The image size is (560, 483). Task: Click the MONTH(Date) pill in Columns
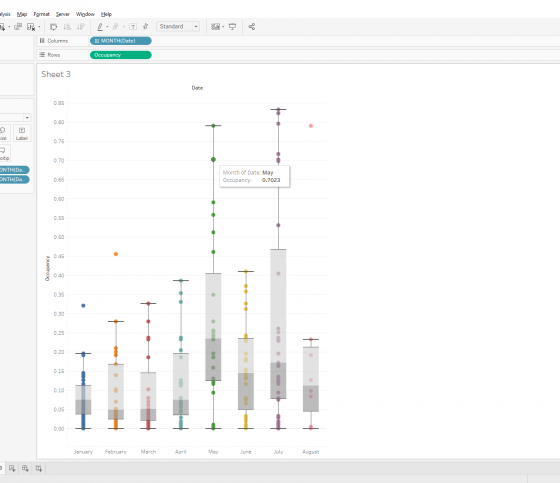[x=121, y=41]
